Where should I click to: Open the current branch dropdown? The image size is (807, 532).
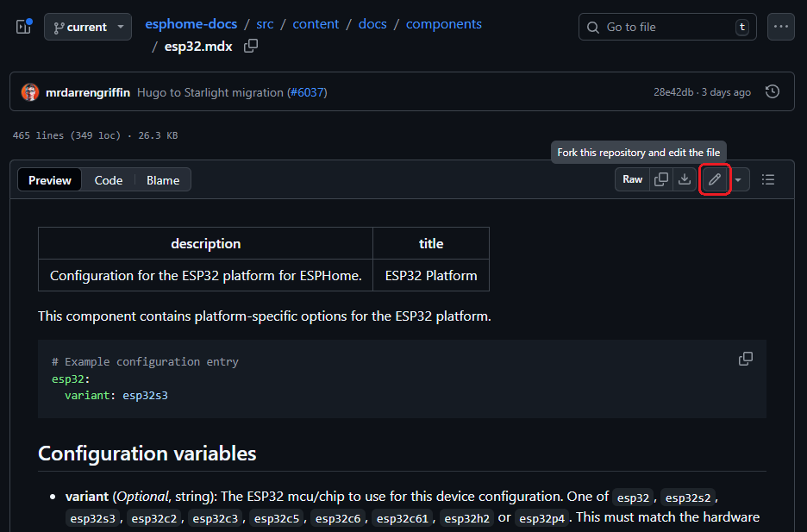click(x=87, y=27)
